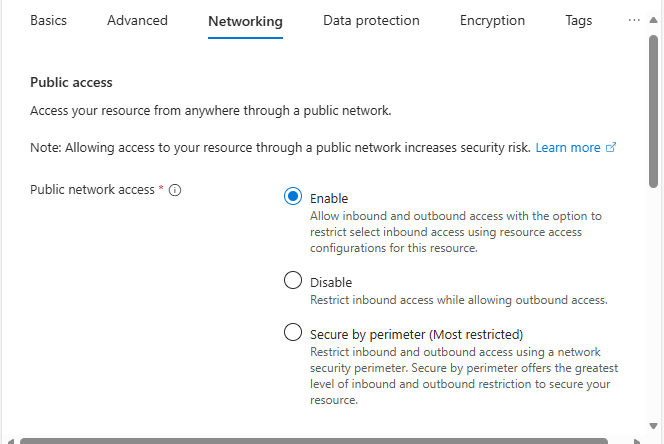Click the vertical scrollbar thumb
Screen dimensions: 664x444
(654, 110)
